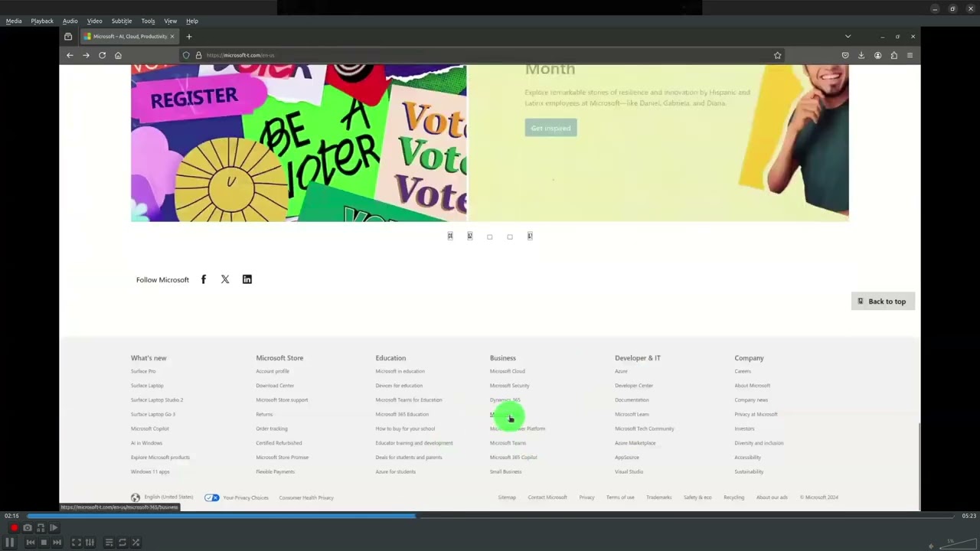Image resolution: width=980 pixels, height=551 pixels.
Task: Open the VLC Playback menu
Action: (x=42, y=21)
